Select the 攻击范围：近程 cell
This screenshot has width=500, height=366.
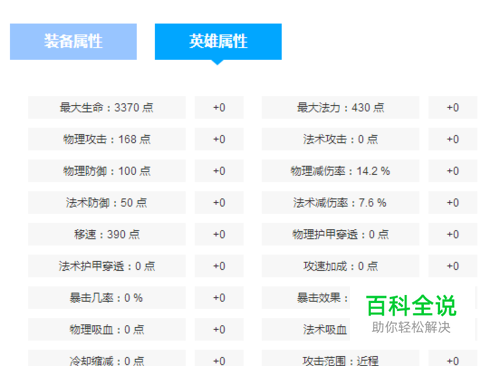coord(340,358)
